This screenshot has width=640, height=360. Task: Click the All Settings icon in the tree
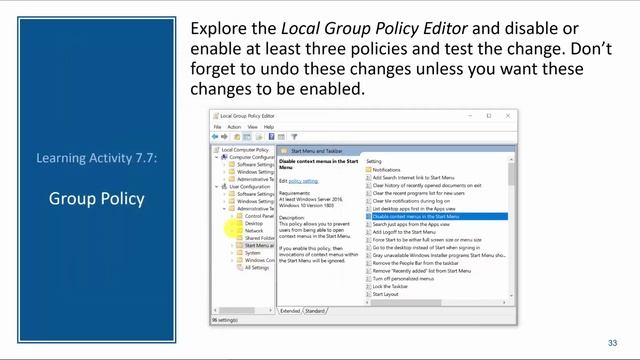240,268
